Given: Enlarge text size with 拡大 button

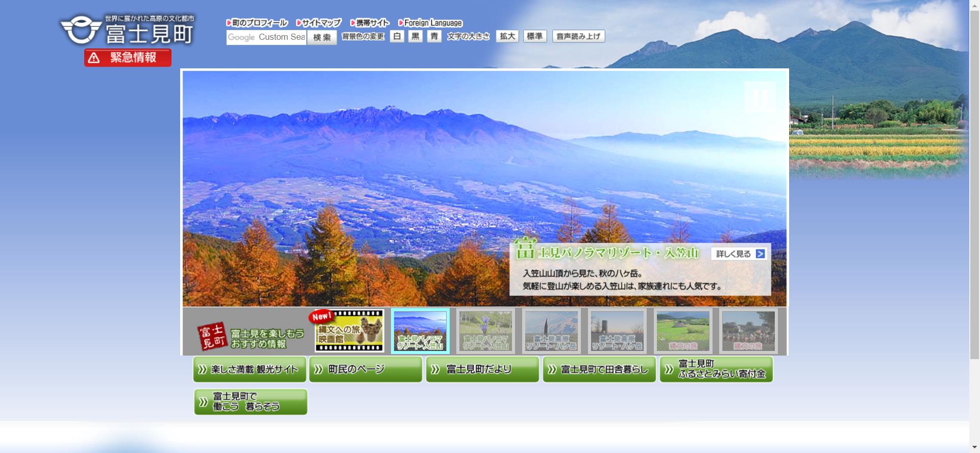Looking at the screenshot, I should tap(507, 36).
